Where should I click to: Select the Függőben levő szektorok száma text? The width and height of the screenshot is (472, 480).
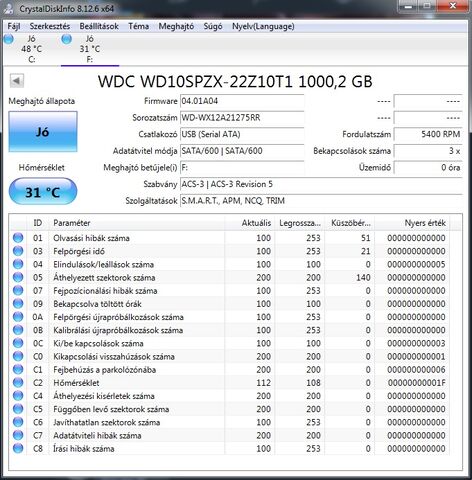point(111,409)
